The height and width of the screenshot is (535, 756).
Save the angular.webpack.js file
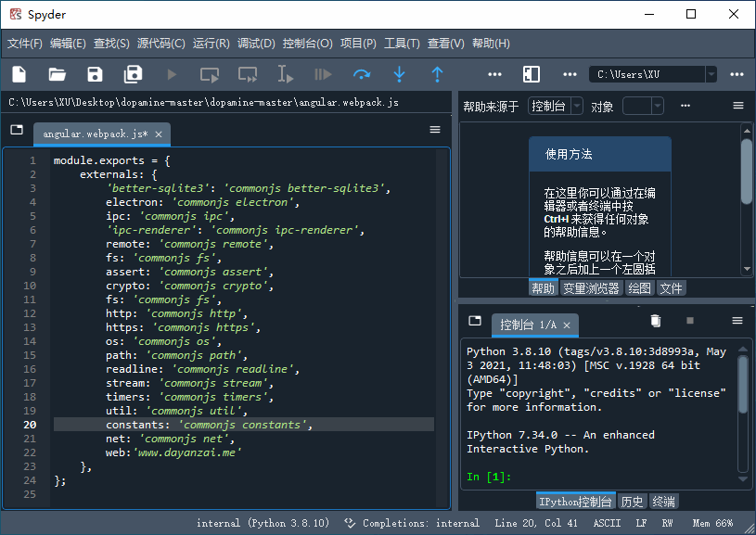(x=94, y=74)
